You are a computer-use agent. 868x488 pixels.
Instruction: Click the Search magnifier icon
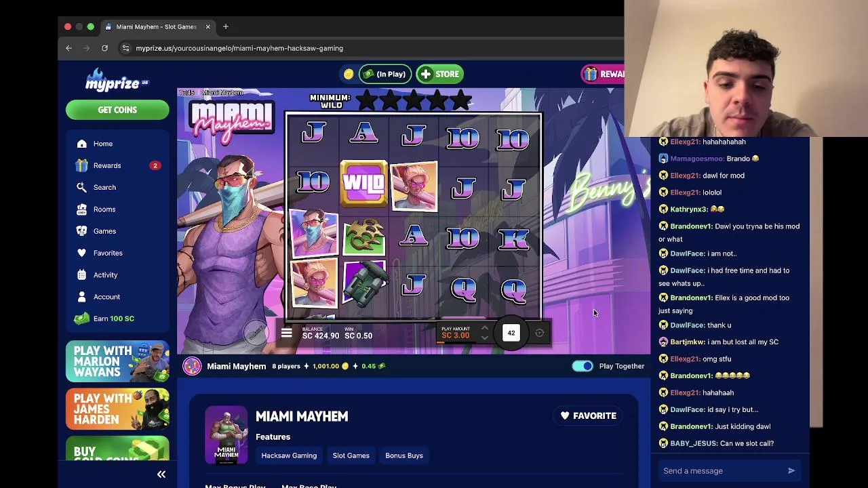point(82,187)
